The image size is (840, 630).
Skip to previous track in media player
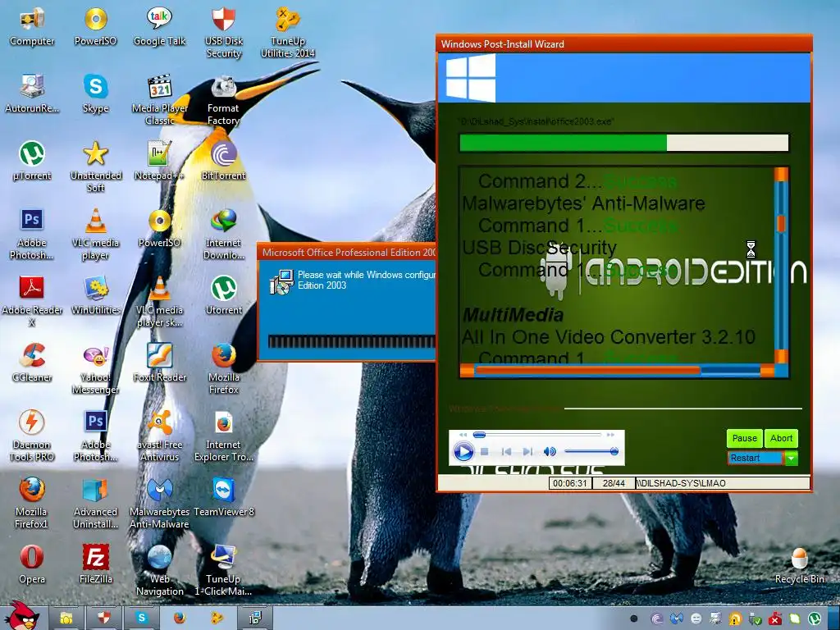coord(506,452)
